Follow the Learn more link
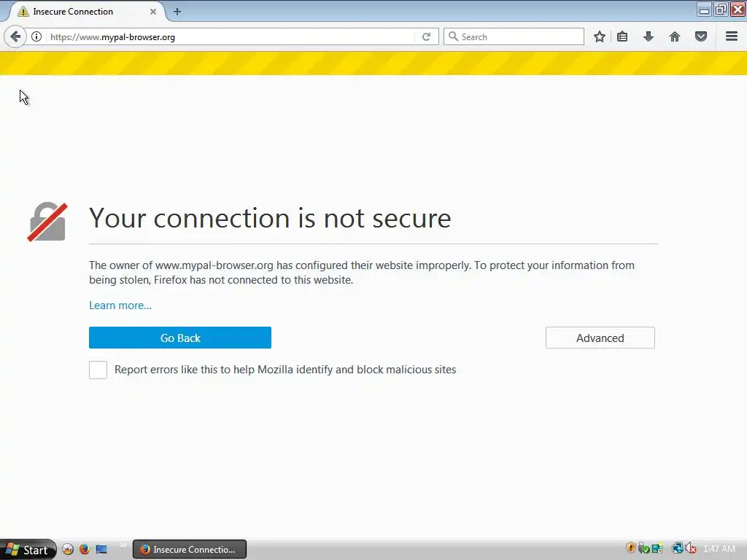Image resolution: width=747 pixels, height=560 pixels. click(x=120, y=306)
